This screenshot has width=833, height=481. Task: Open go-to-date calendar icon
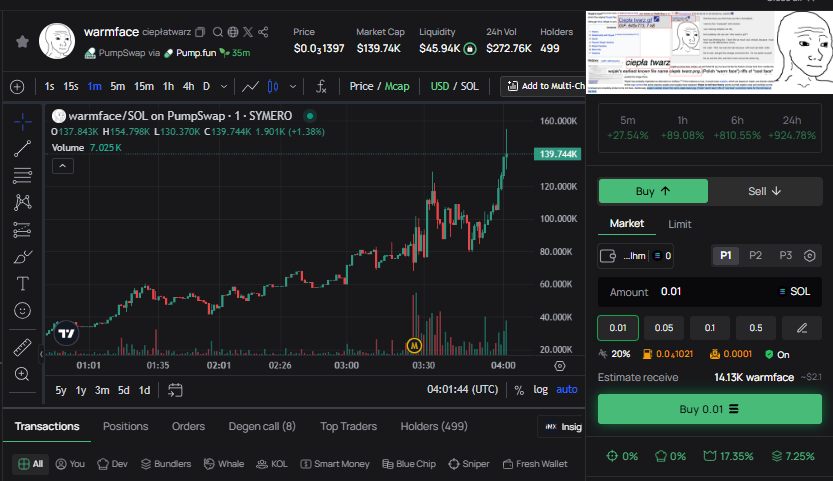point(175,390)
